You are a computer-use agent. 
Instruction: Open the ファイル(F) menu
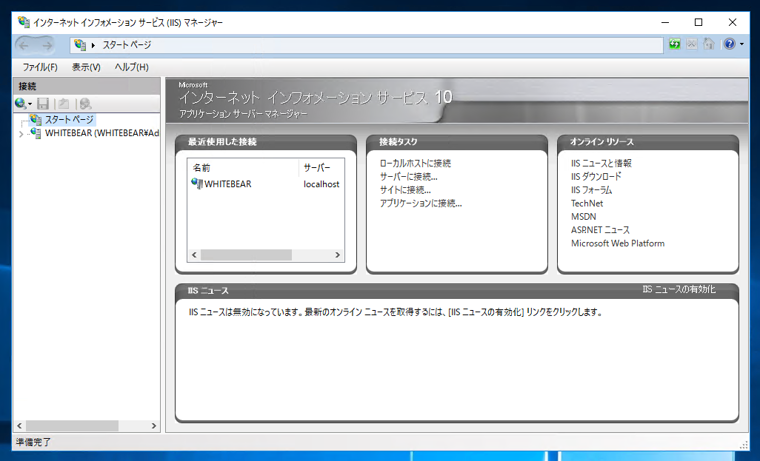coord(40,67)
